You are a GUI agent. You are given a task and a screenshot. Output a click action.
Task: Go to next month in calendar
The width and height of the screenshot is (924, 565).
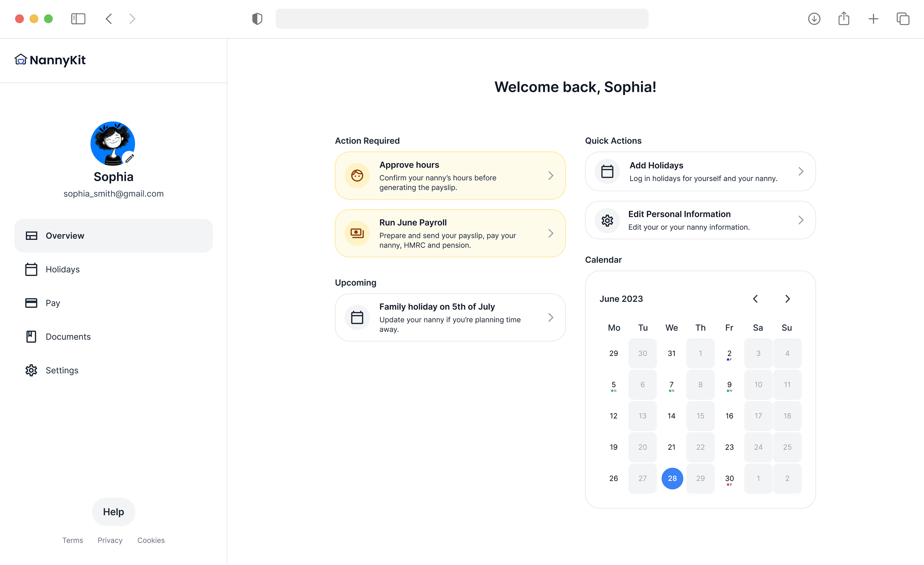click(x=787, y=299)
